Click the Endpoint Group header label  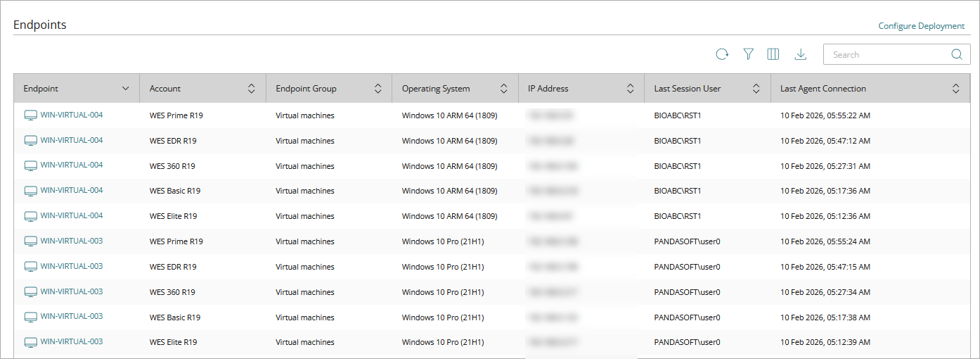pos(306,89)
